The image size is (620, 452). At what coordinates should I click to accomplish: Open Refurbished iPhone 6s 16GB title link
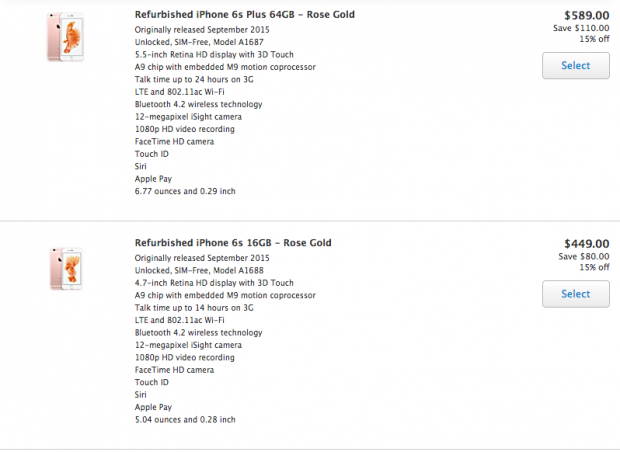[x=233, y=243]
